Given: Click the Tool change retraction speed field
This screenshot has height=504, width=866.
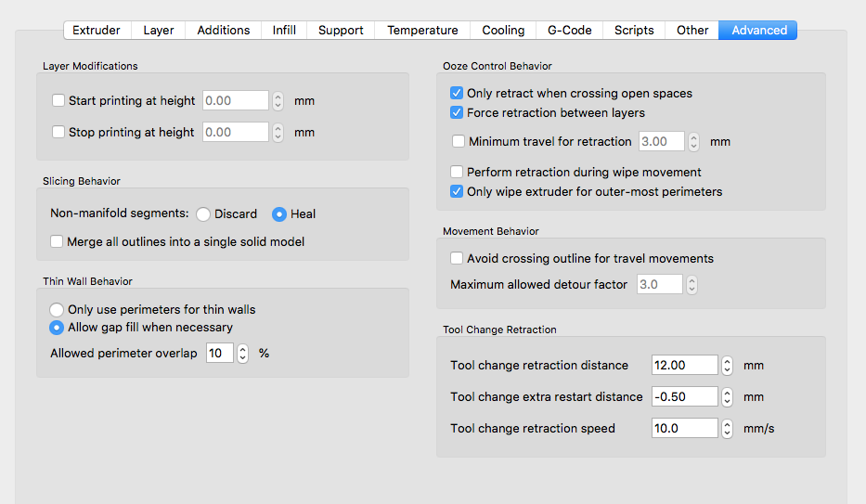Looking at the screenshot, I should (684, 428).
